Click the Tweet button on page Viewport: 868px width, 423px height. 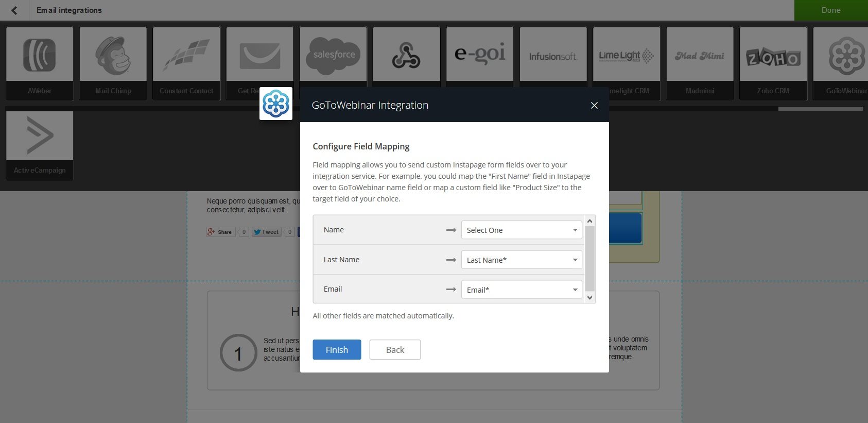pyautogui.click(x=266, y=232)
